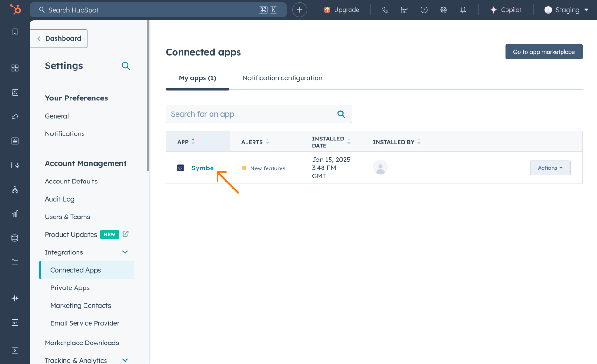Click the Search HubSpot field
This screenshot has width=597, height=364.
pyautogui.click(x=158, y=10)
